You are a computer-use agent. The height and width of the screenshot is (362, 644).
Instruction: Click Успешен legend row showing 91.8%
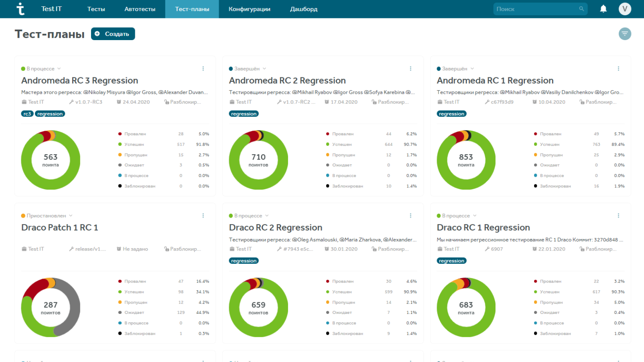point(164,144)
